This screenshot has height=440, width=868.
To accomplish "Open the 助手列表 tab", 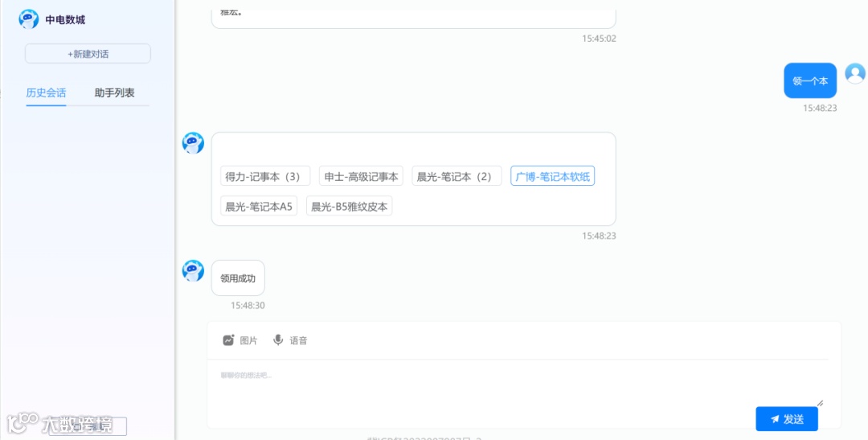I will click(x=115, y=93).
